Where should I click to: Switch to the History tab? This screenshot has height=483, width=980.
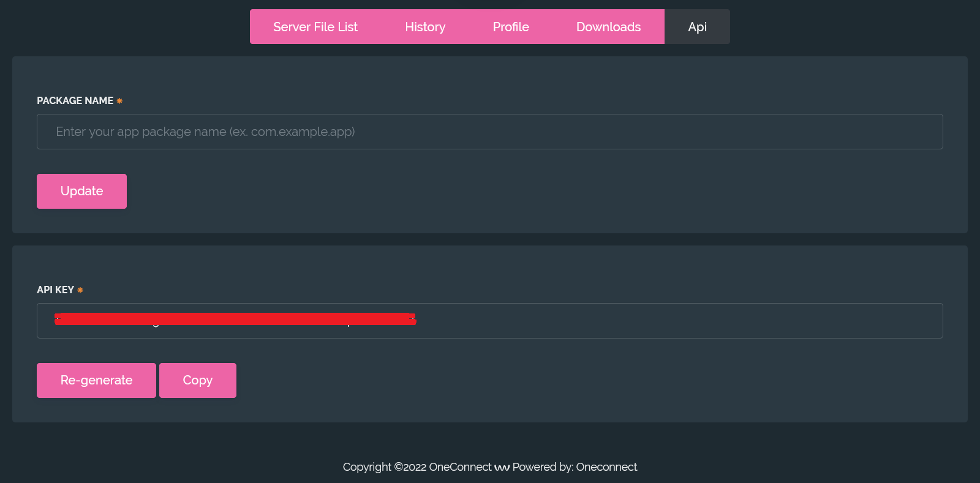425,27
